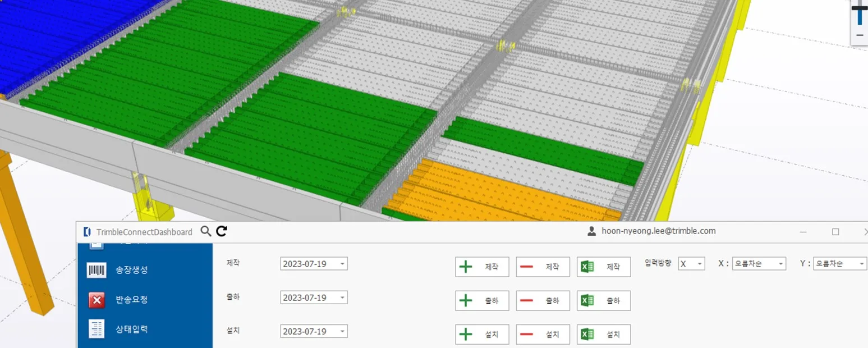Click the TrimbleConnectDashboard logo icon
868x348 pixels.
87,232
